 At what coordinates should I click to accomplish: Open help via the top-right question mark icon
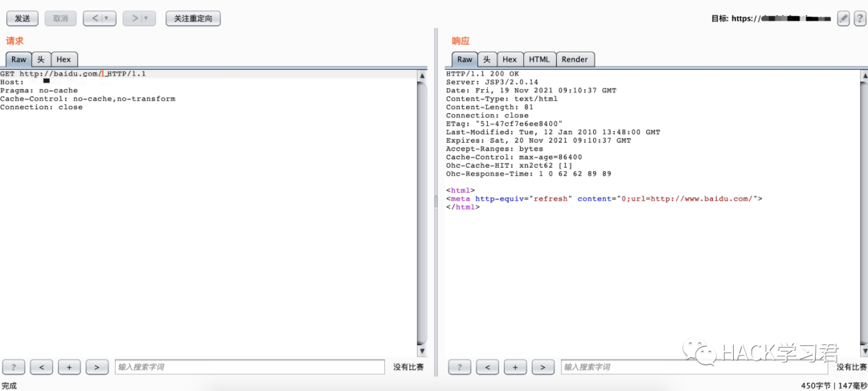pos(858,18)
